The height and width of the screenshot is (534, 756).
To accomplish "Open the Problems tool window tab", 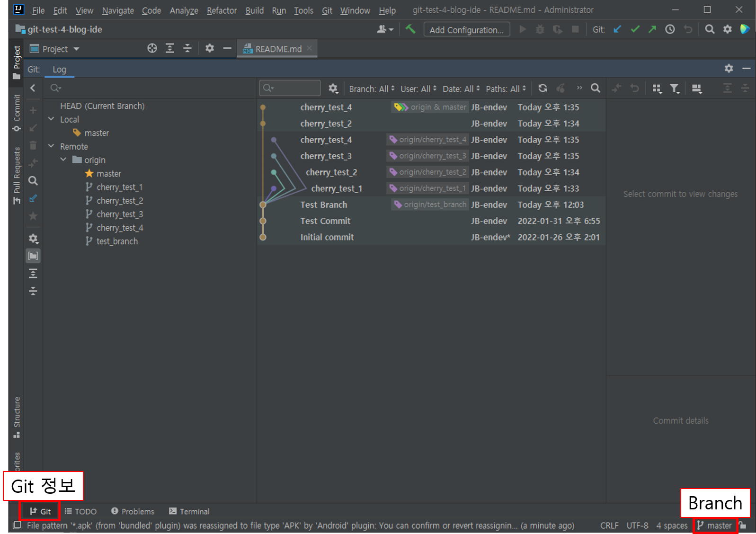I will click(x=133, y=511).
